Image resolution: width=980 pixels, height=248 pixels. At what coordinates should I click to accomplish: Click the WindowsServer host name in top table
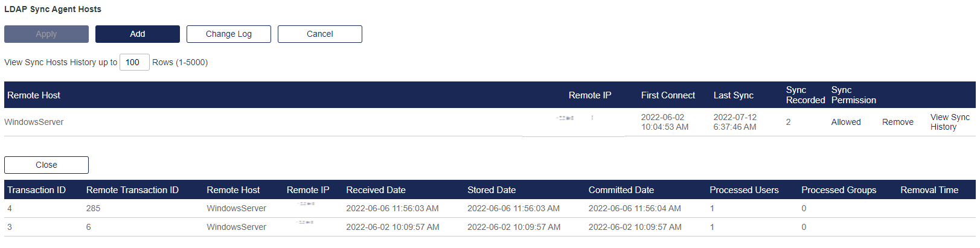(34, 122)
